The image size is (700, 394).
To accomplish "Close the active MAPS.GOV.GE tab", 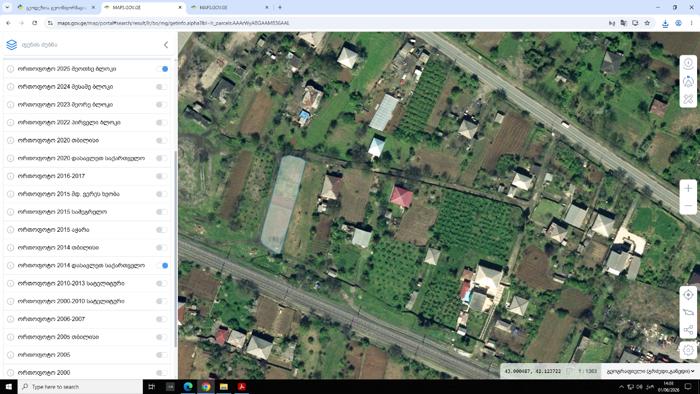I will point(180,8).
